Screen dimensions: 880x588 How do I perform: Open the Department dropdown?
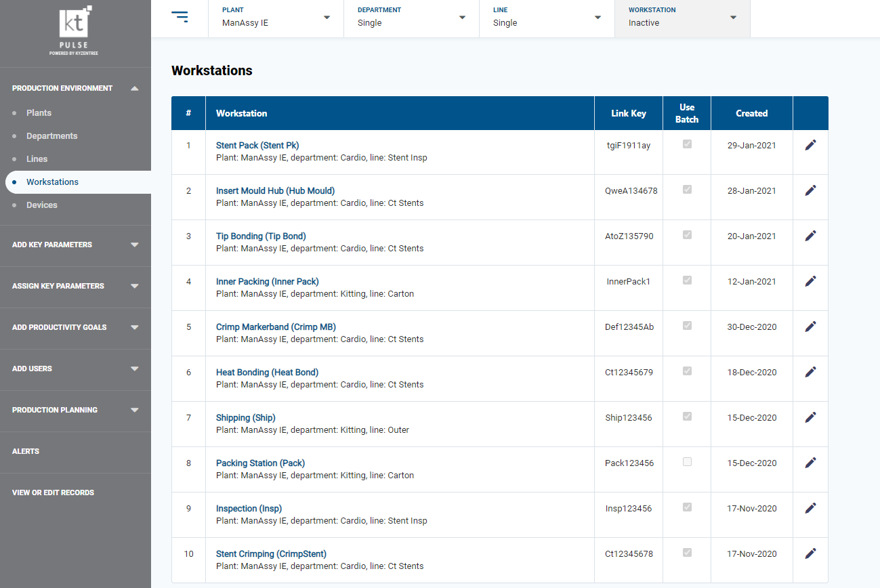point(411,18)
